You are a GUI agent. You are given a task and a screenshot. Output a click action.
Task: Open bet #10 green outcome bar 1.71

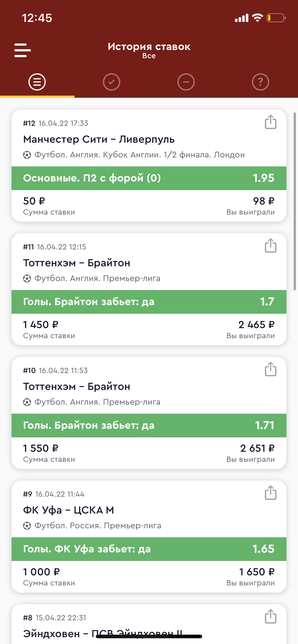pyautogui.click(x=149, y=425)
